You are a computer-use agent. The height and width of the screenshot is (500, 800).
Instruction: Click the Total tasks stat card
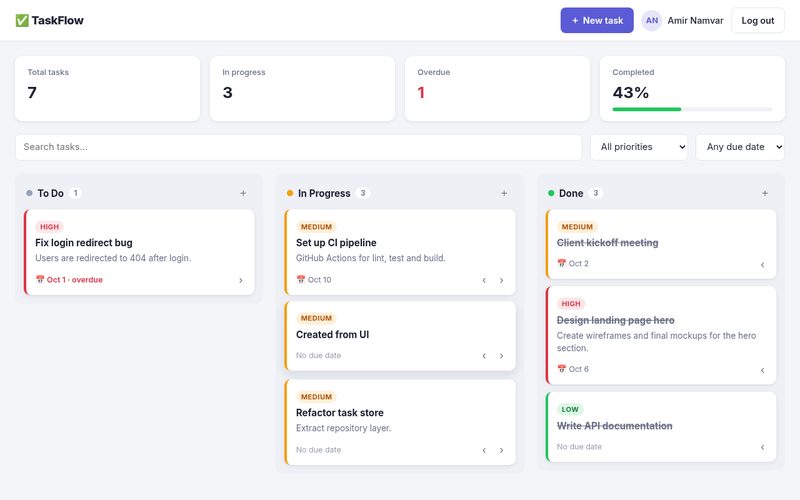tap(108, 89)
